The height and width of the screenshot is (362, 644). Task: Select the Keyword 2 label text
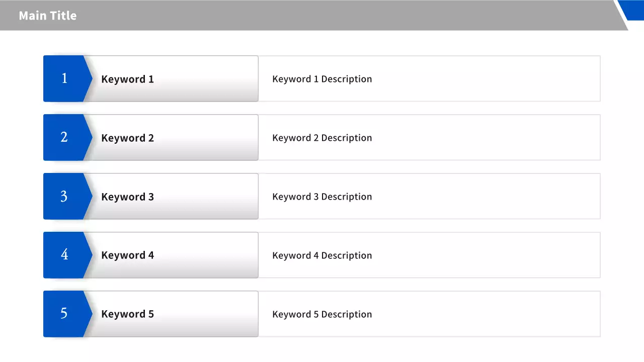click(x=127, y=138)
